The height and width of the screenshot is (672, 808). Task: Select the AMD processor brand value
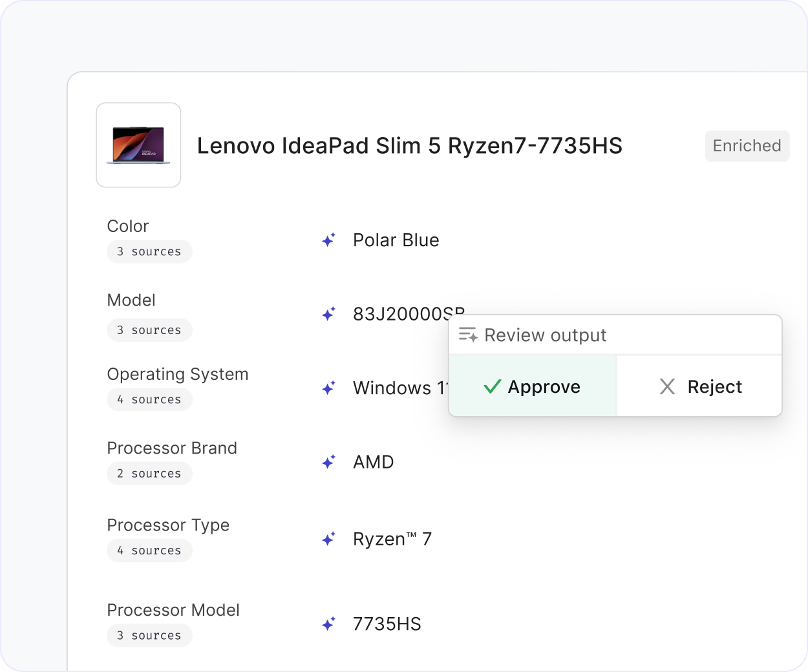pos(373,462)
